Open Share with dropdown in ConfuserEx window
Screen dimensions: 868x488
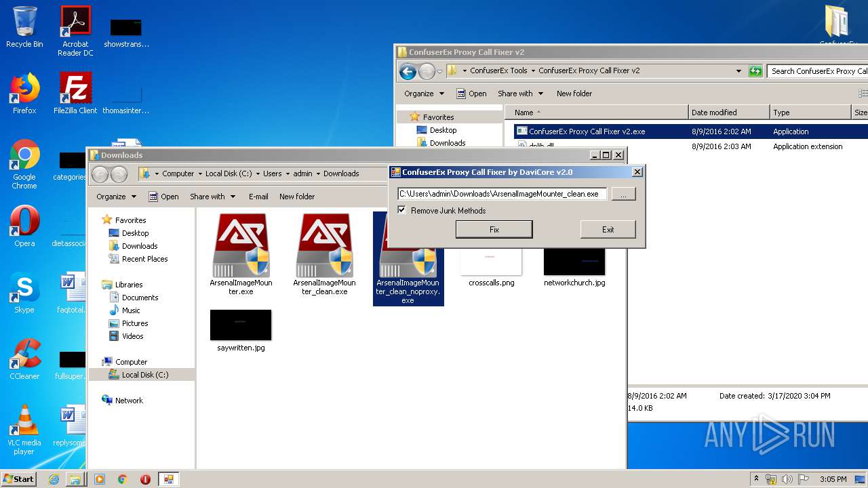tap(521, 94)
